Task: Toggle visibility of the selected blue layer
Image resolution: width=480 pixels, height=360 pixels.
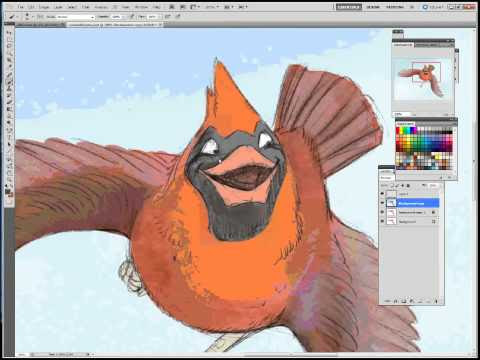Action: [382, 203]
